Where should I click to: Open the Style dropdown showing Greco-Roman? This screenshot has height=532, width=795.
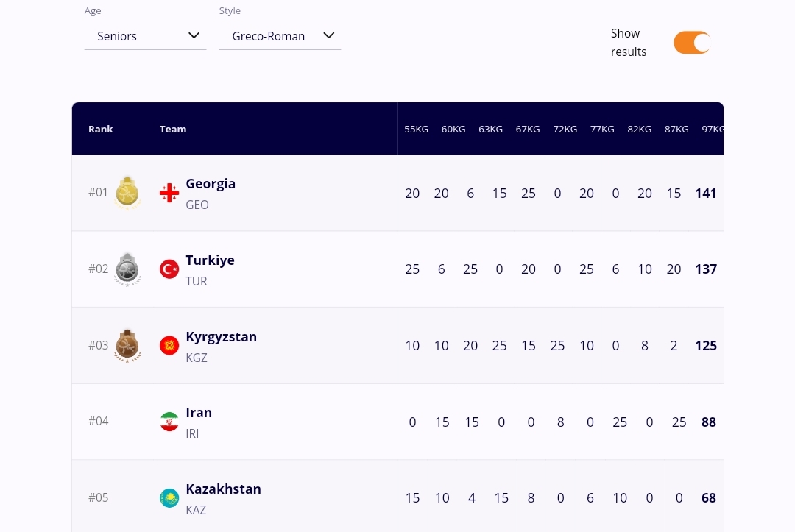280,36
